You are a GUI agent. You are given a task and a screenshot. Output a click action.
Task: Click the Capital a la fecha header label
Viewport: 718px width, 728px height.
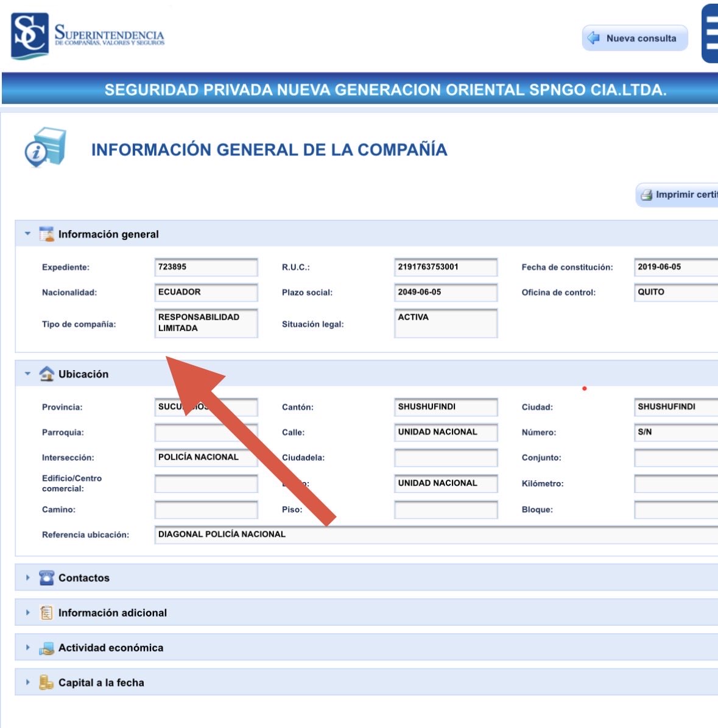[x=101, y=682]
